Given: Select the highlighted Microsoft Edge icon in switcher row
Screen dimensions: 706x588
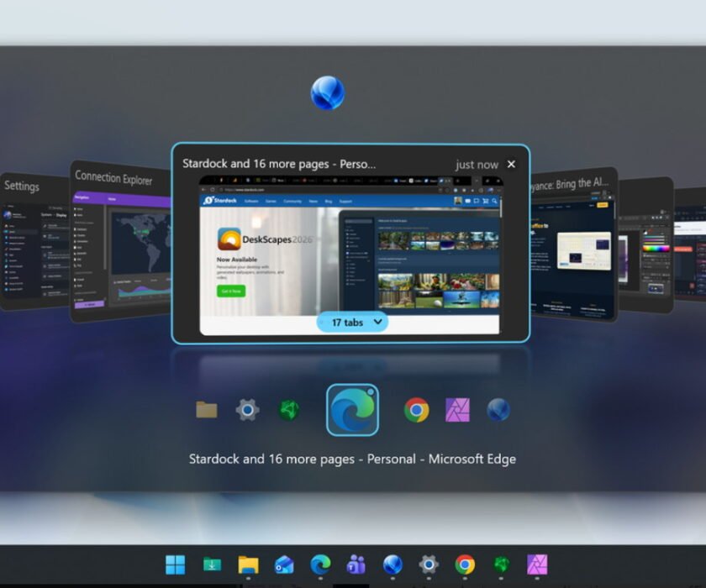Looking at the screenshot, I should (x=352, y=410).
